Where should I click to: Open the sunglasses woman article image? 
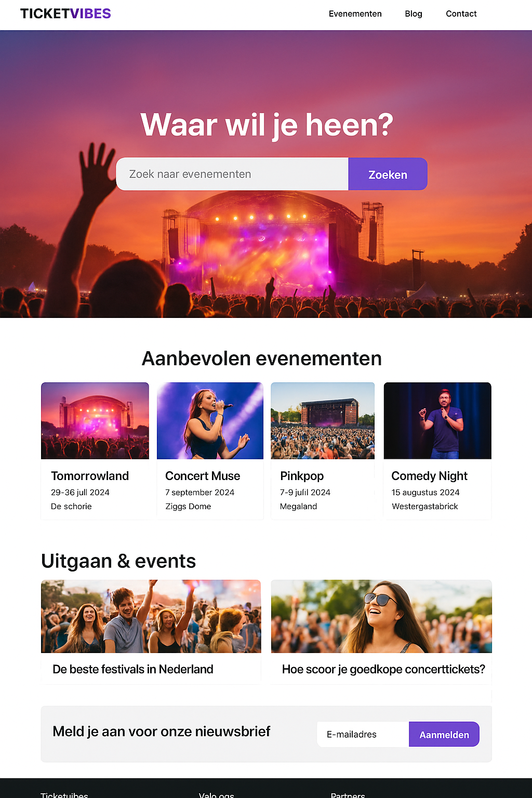point(381,616)
